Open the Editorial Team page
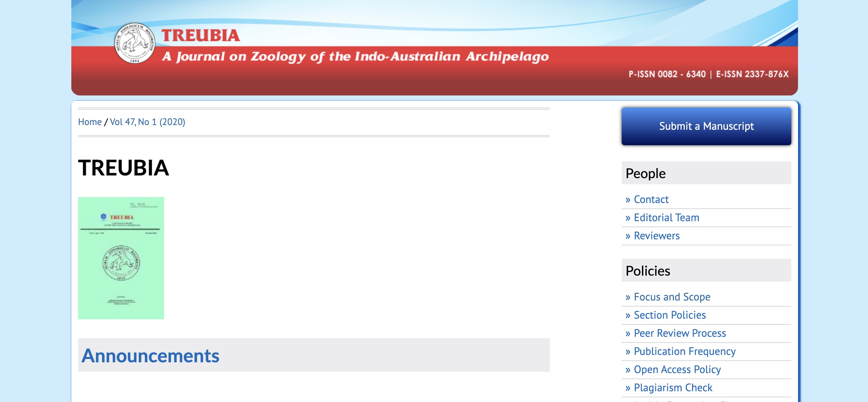The width and height of the screenshot is (868, 402). (x=666, y=217)
